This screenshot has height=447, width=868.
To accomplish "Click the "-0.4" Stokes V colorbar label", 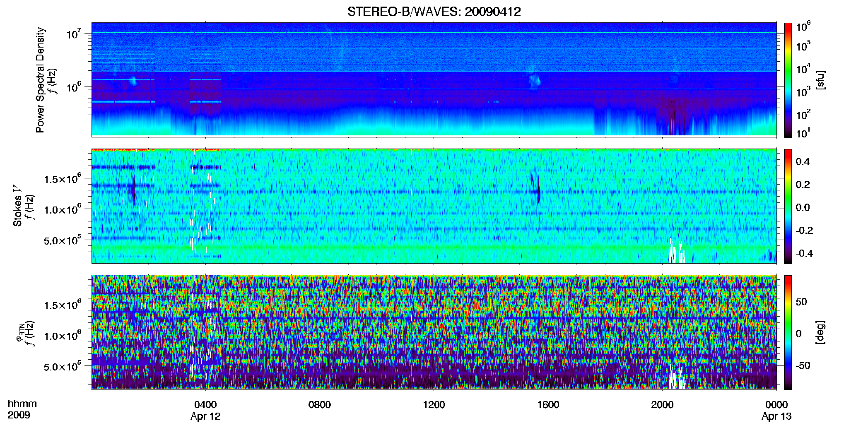I will [804, 253].
